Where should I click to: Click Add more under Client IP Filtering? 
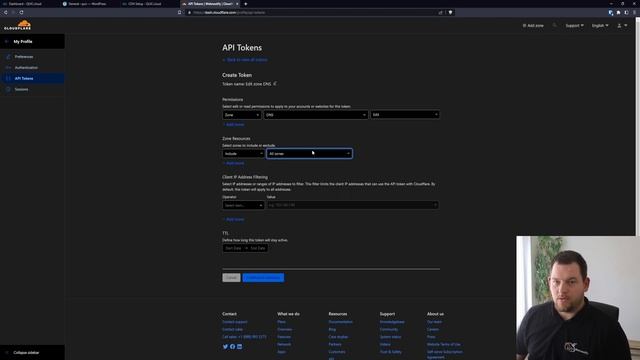[x=233, y=220]
